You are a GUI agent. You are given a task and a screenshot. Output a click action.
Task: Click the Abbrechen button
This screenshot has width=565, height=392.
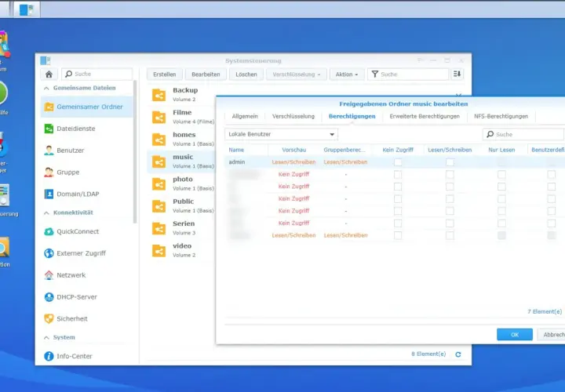552,335
